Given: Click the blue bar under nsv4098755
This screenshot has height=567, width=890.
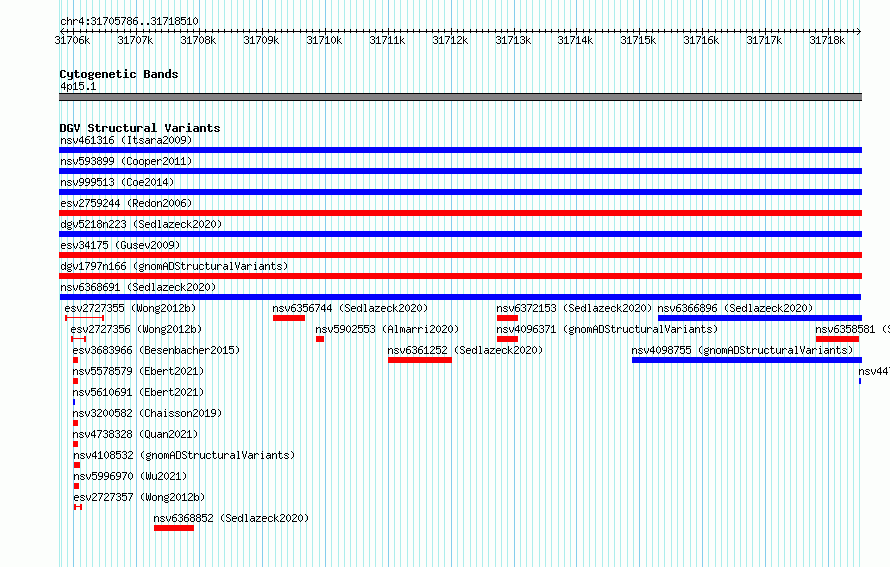Looking at the screenshot, I should [x=747, y=360].
